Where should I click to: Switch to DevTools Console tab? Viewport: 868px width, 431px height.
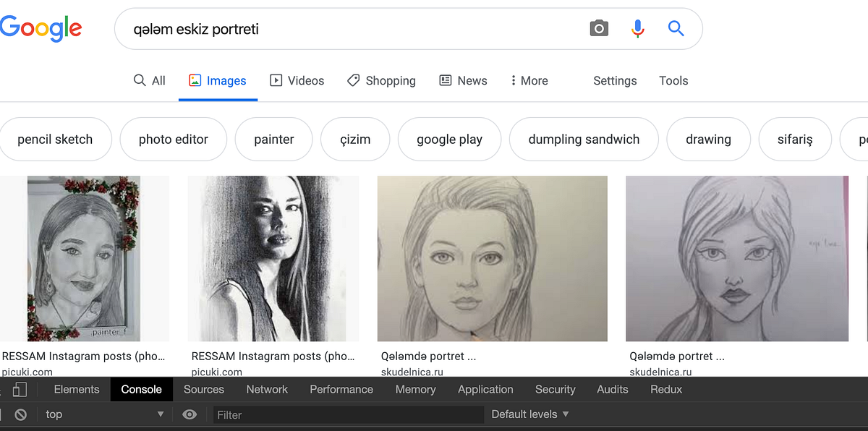pyautogui.click(x=141, y=389)
